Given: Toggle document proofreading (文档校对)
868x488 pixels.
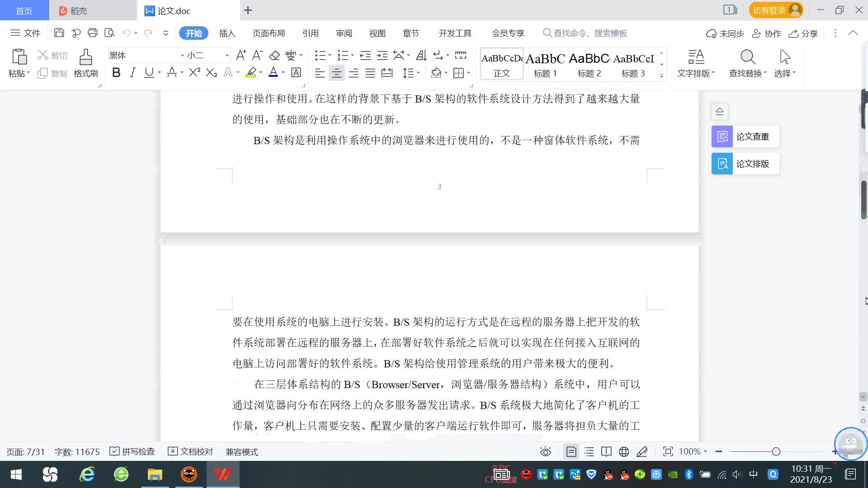Looking at the screenshot, I should 190,452.
